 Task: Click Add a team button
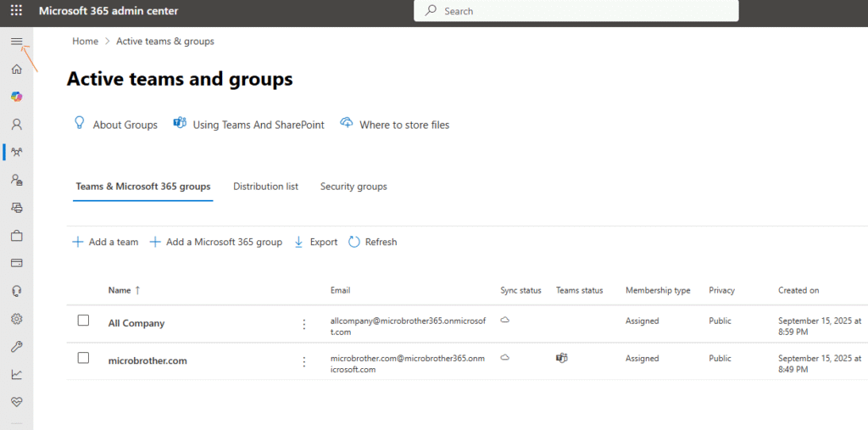point(105,242)
